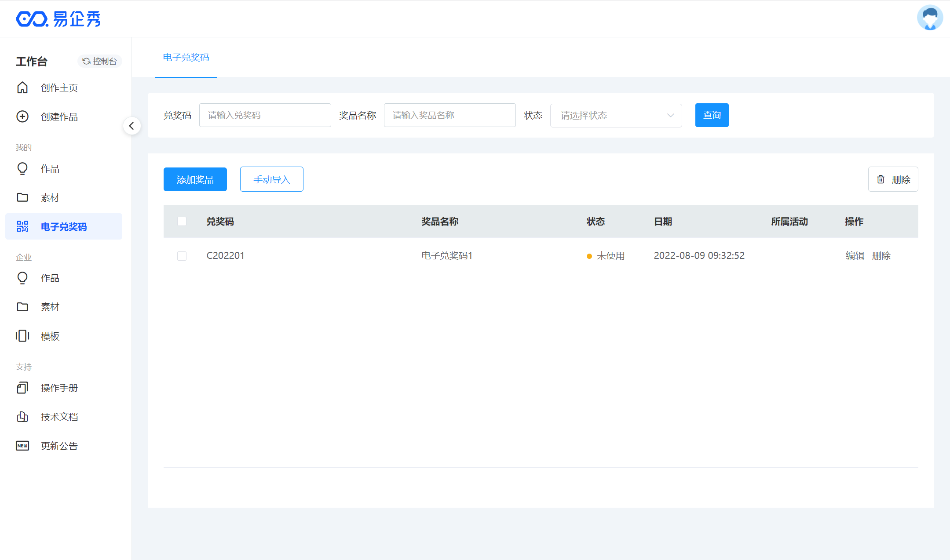Click the user avatar at top right

[930, 18]
